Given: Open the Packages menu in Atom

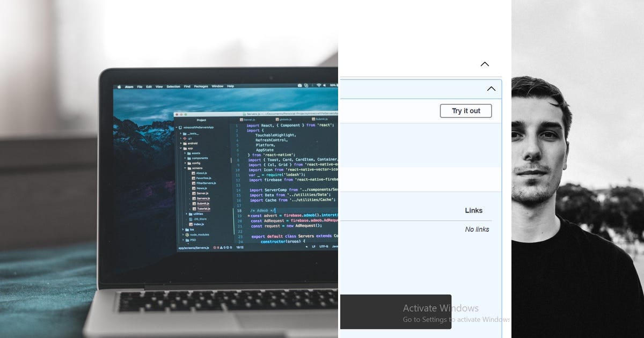Looking at the screenshot, I should [201, 86].
